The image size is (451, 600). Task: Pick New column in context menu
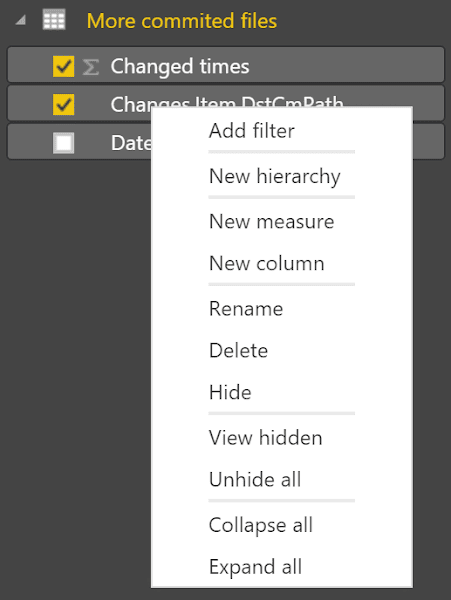[x=266, y=263]
